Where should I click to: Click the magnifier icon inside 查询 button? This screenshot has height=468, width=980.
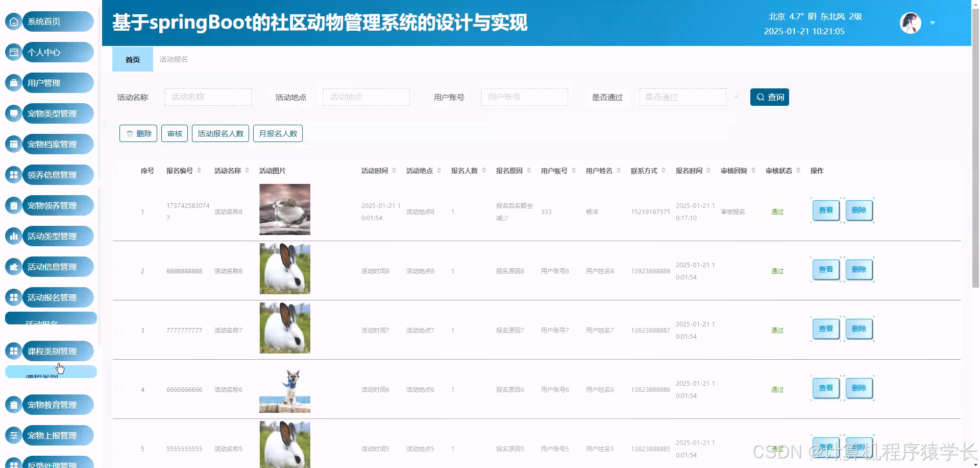(760, 97)
